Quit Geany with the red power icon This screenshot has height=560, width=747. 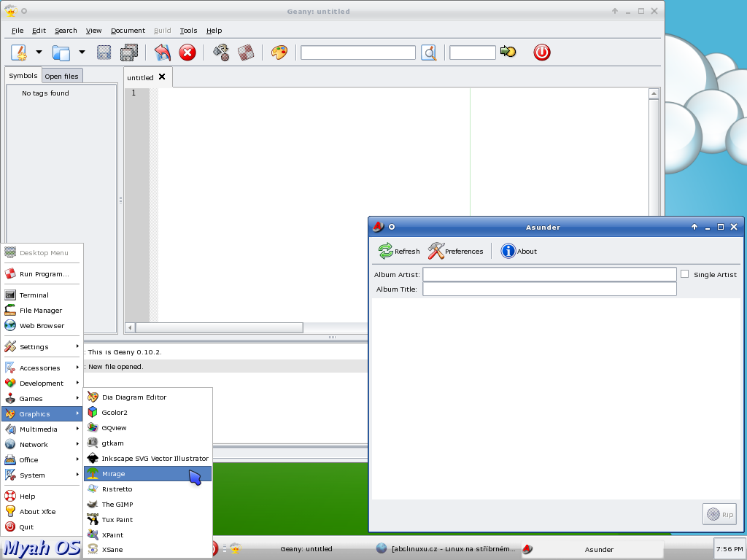pyautogui.click(x=542, y=52)
